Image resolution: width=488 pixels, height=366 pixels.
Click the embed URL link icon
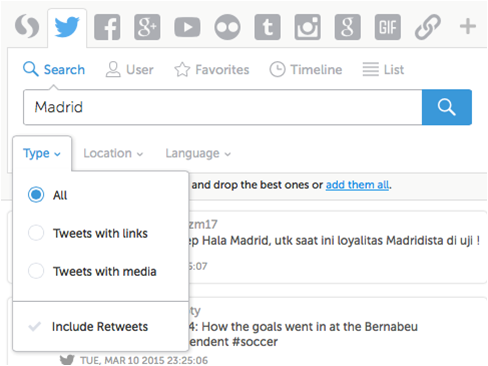tap(428, 27)
